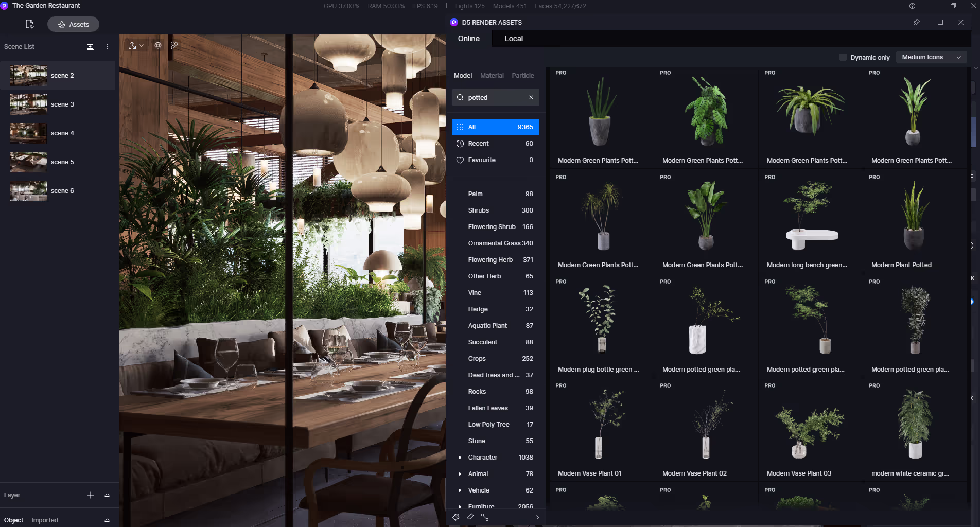Choose the Modern Vase Plant 02 asset
This screenshot has width=980, height=527.
706,430
